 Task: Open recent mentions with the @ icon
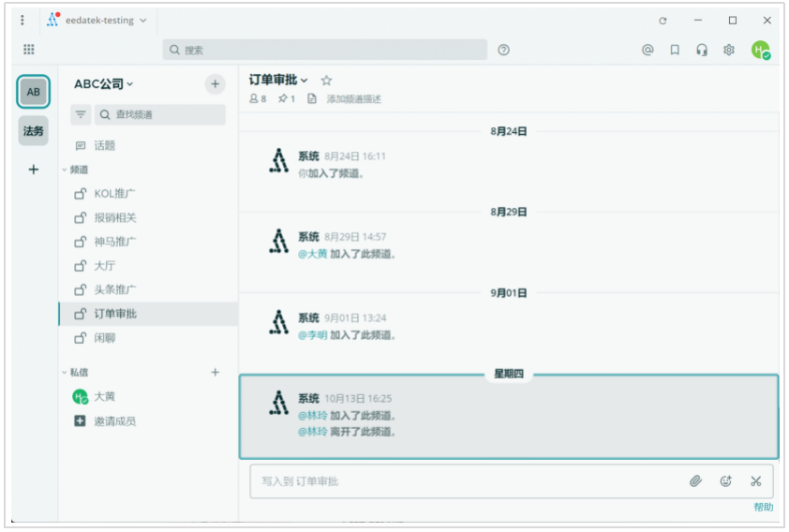pyautogui.click(x=648, y=50)
